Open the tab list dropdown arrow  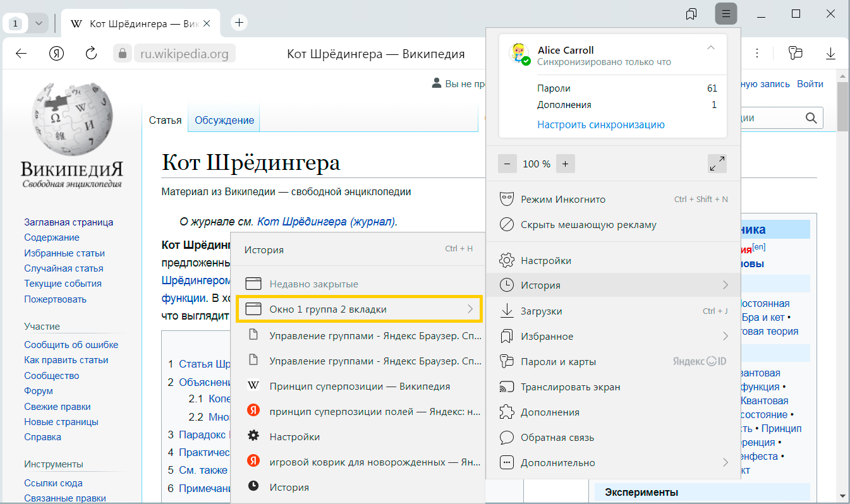click(39, 23)
